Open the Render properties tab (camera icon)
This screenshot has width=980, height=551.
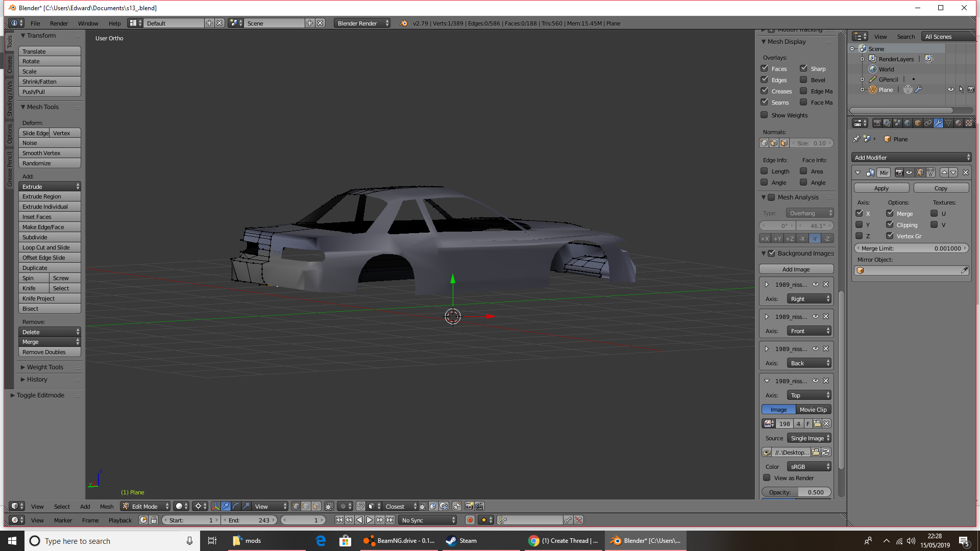877,123
